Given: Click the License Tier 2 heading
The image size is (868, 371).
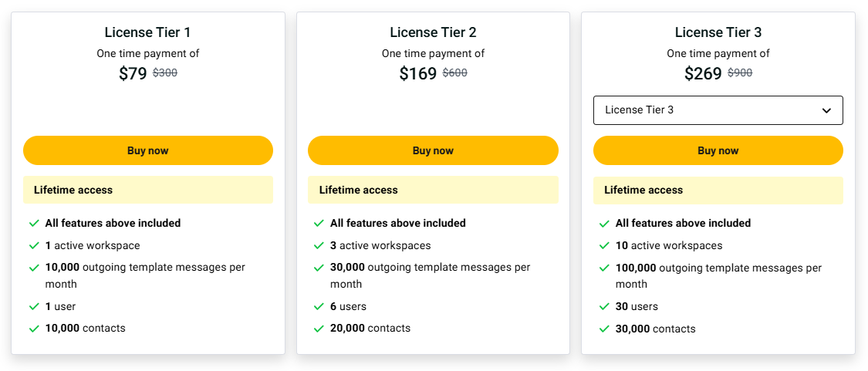Looking at the screenshot, I should (x=433, y=32).
